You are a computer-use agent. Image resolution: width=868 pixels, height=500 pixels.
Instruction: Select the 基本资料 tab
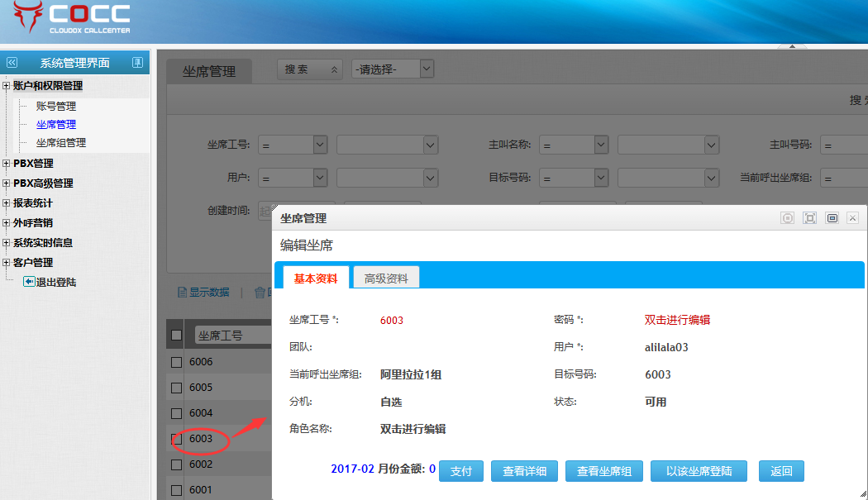click(x=316, y=279)
